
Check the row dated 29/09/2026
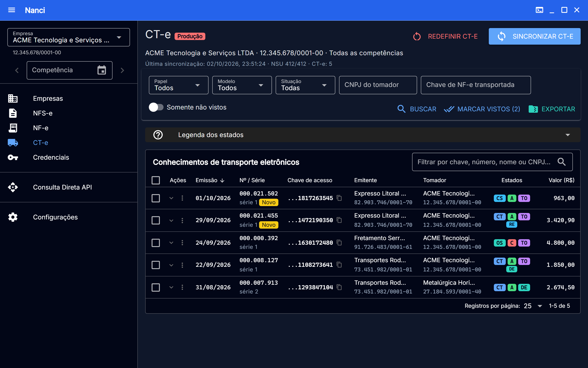click(x=156, y=220)
